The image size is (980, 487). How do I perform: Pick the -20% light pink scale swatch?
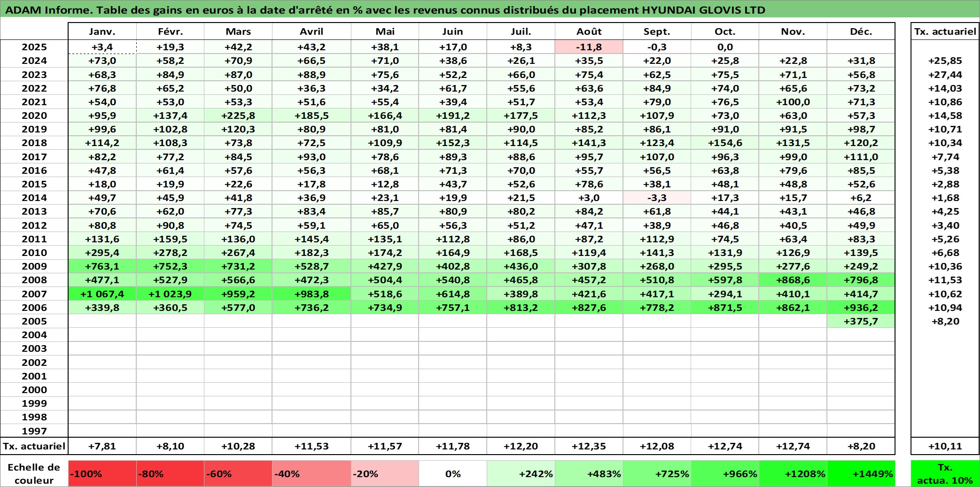385,473
